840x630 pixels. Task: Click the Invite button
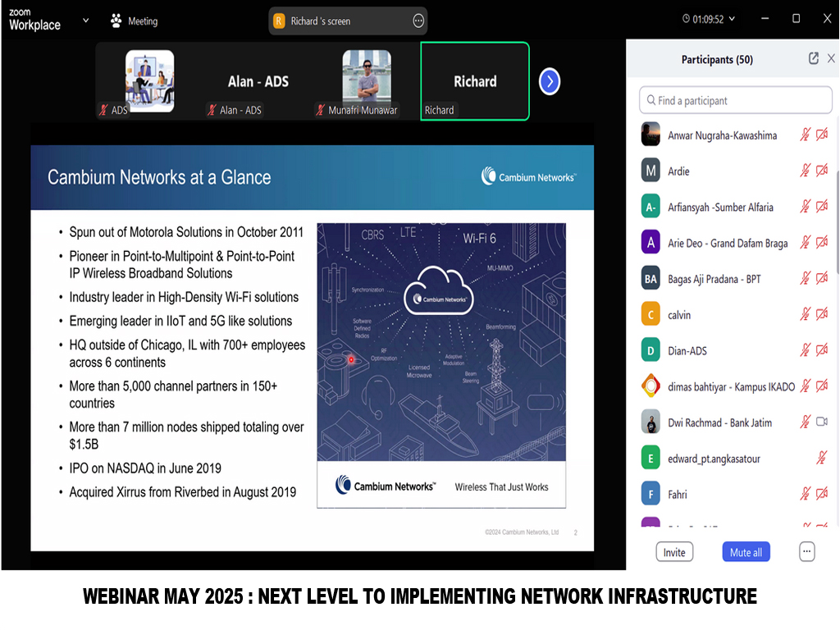click(674, 552)
